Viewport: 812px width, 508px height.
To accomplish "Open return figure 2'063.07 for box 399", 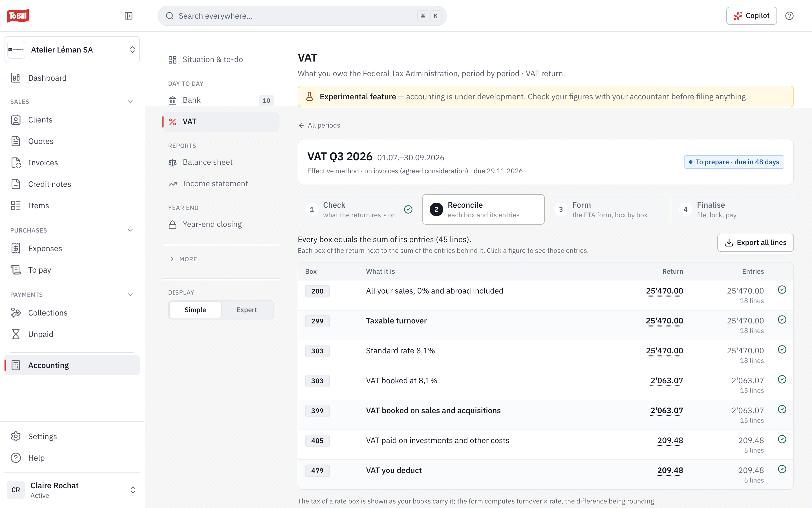I will pos(667,411).
